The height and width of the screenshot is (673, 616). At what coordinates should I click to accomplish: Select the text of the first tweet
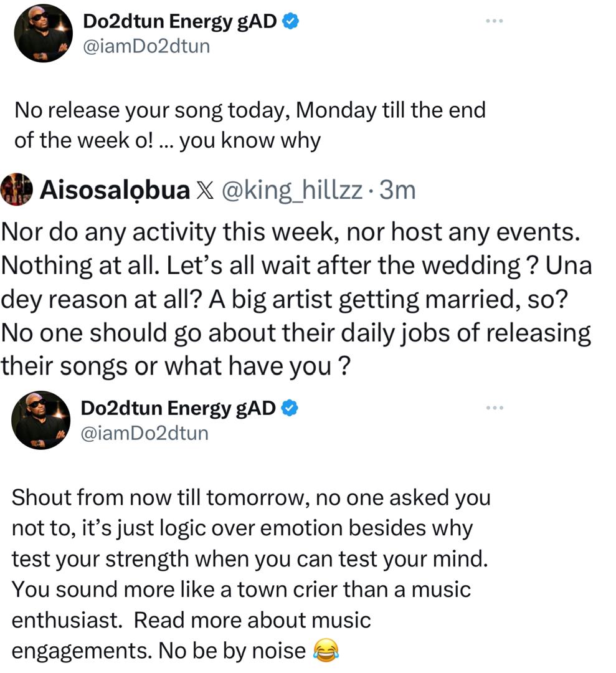tap(249, 125)
